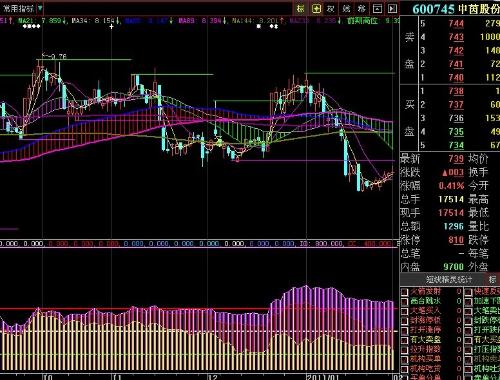
Task: Toggle the 高台跳水 checkbox
Action: [405, 302]
